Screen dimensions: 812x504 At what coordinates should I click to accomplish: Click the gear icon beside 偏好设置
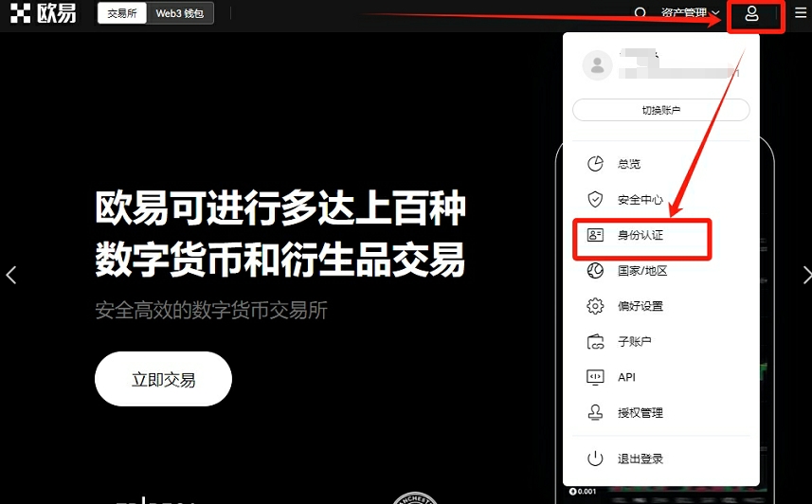[595, 306]
